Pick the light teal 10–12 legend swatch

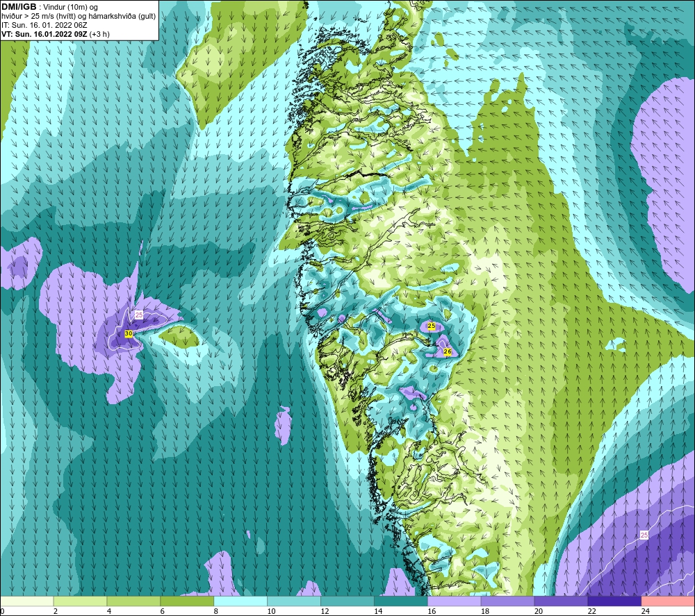294,601
